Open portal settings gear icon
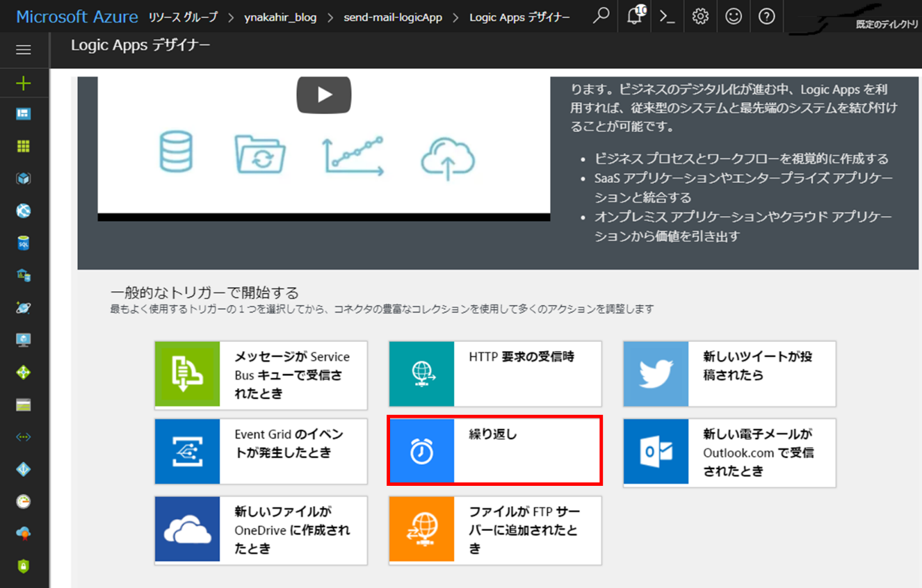The image size is (922, 588). (x=700, y=16)
